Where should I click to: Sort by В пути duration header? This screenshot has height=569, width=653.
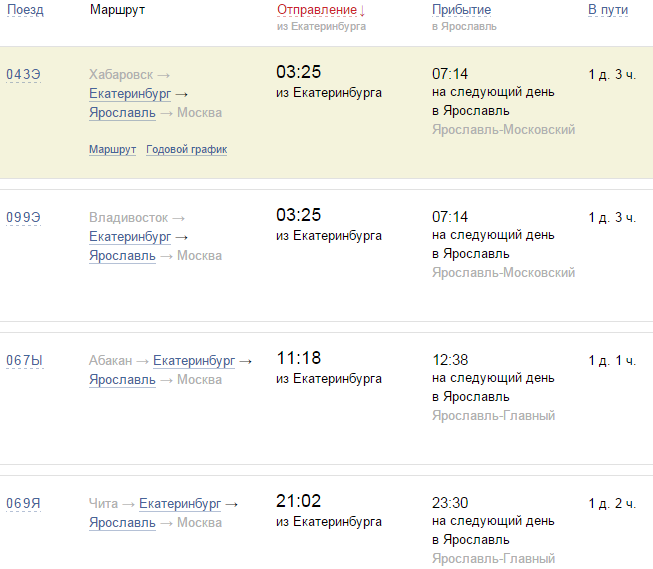[x=607, y=10]
